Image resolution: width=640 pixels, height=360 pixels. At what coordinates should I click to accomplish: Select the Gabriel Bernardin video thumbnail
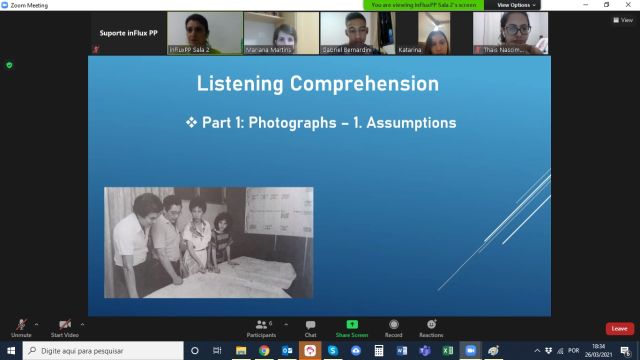pyautogui.click(x=358, y=33)
